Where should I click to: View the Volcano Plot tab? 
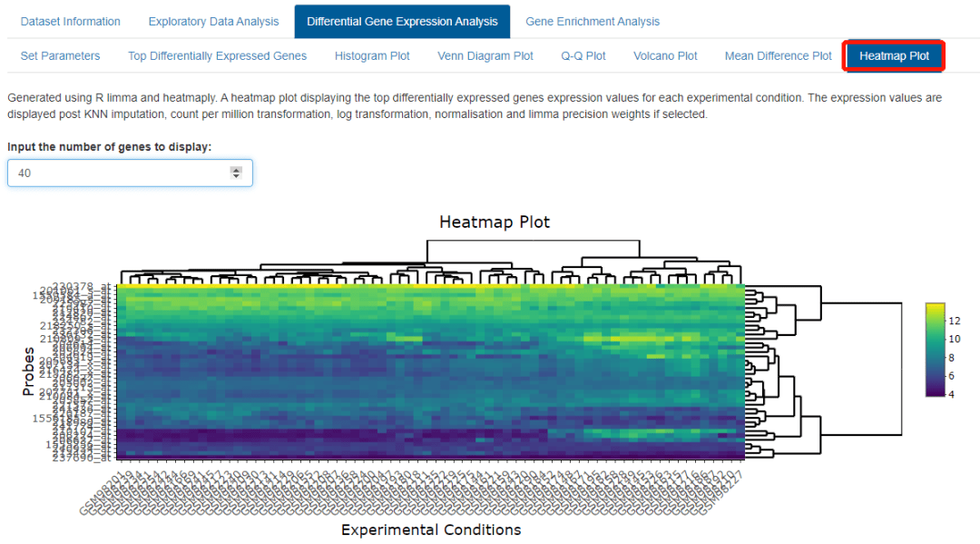click(x=665, y=55)
